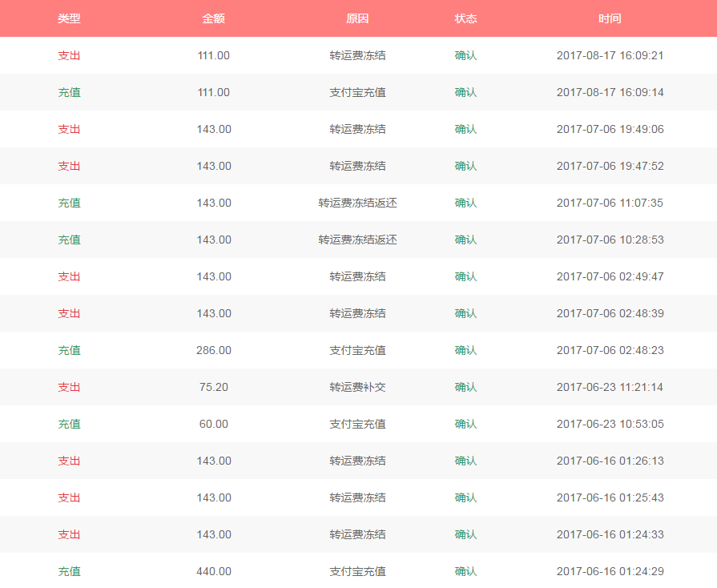The width and height of the screenshot is (717, 588).
Task: Click the timestamp 2017-08-17 16:09:21
Action: point(610,56)
